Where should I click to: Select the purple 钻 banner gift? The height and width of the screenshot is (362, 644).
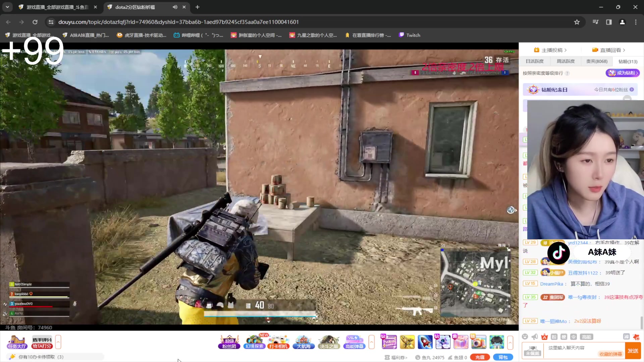(x=389, y=342)
